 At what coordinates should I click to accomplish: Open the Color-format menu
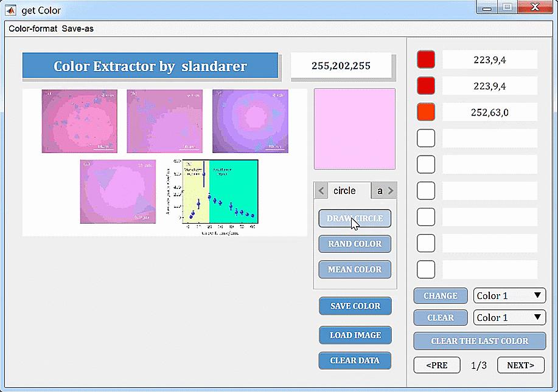pyautogui.click(x=32, y=28)
